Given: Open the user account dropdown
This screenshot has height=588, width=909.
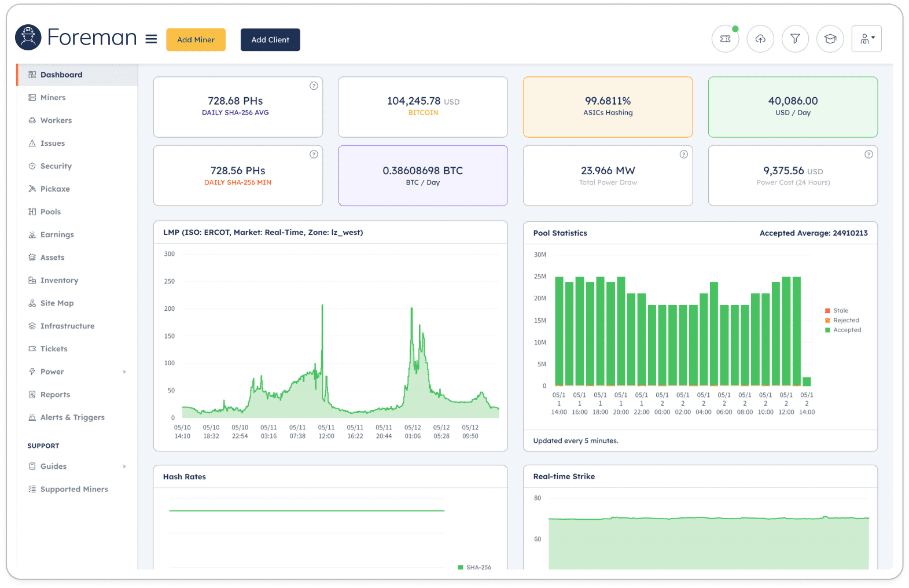Looking at the screenshot, I should pyautogui.click(x=866, y=39).
